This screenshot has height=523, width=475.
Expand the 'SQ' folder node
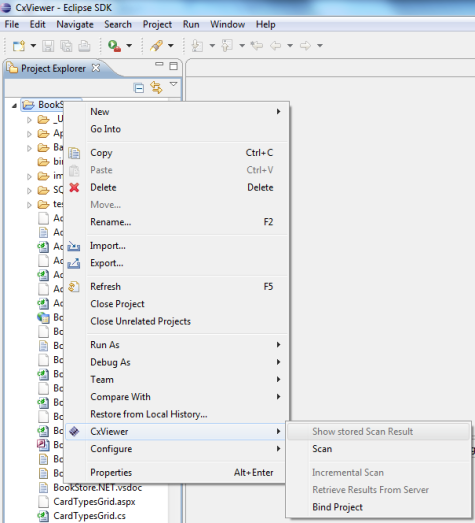29,190
